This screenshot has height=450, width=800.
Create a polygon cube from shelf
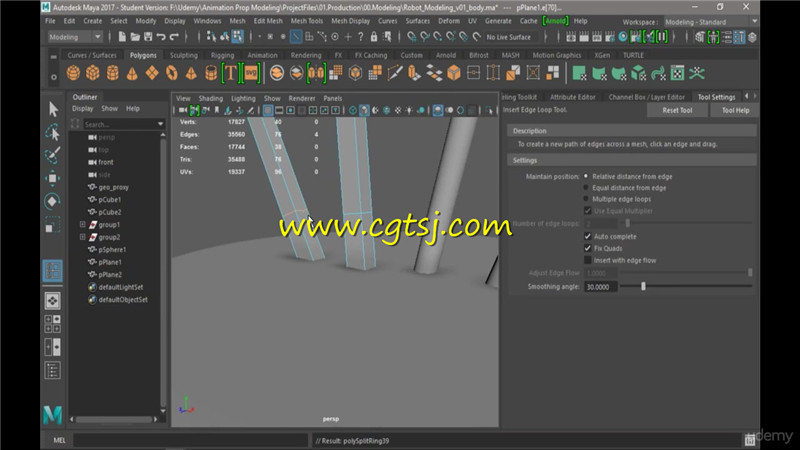(93, 73)
